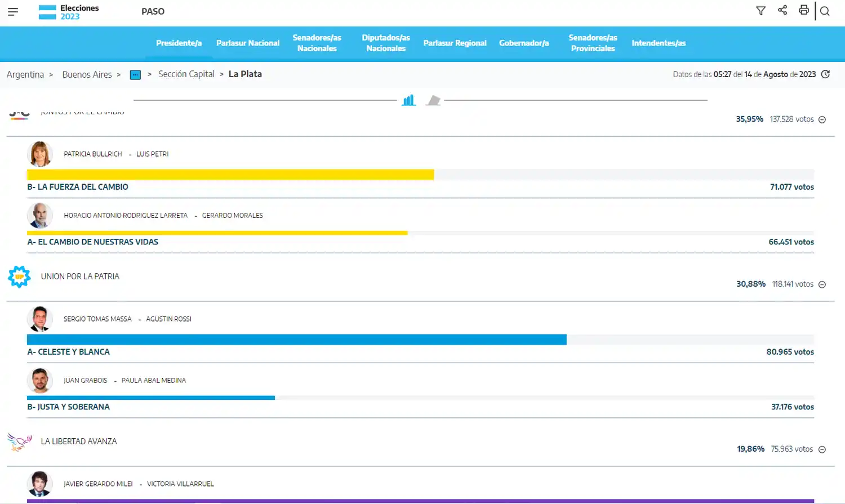Open the search magnifier
The image size is (845, 504).
pyautogui.click(x=825, y=11)
